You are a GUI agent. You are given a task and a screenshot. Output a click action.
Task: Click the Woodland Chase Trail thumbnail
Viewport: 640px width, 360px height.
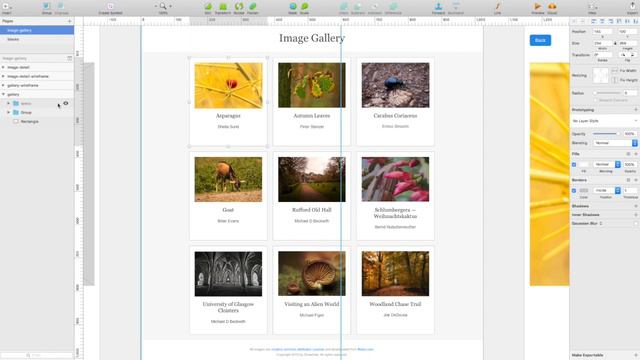coord(395,273)
